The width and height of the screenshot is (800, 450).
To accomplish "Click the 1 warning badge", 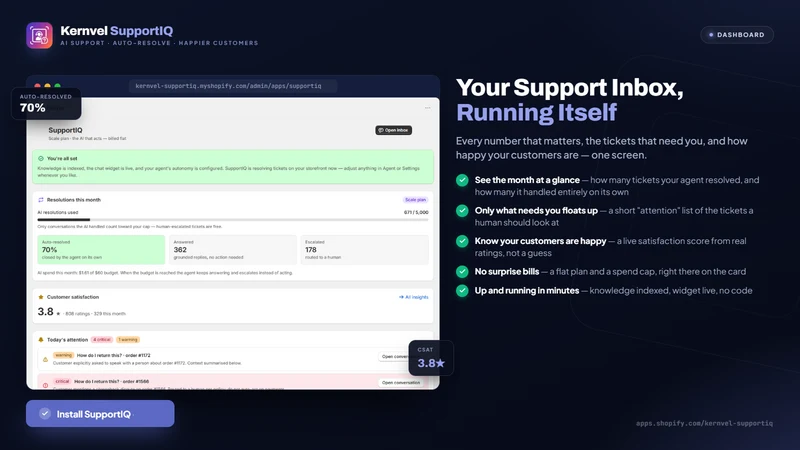I will coord(128,339).
